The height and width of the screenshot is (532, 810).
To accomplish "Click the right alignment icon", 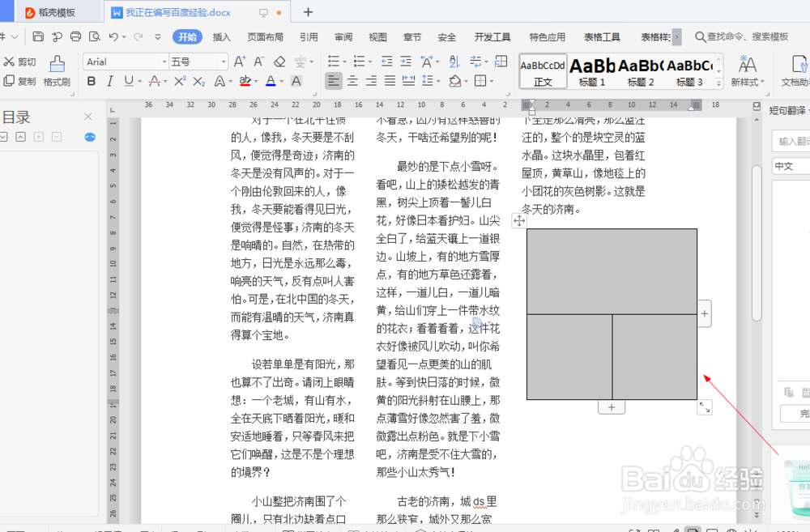I will point(372,81).
